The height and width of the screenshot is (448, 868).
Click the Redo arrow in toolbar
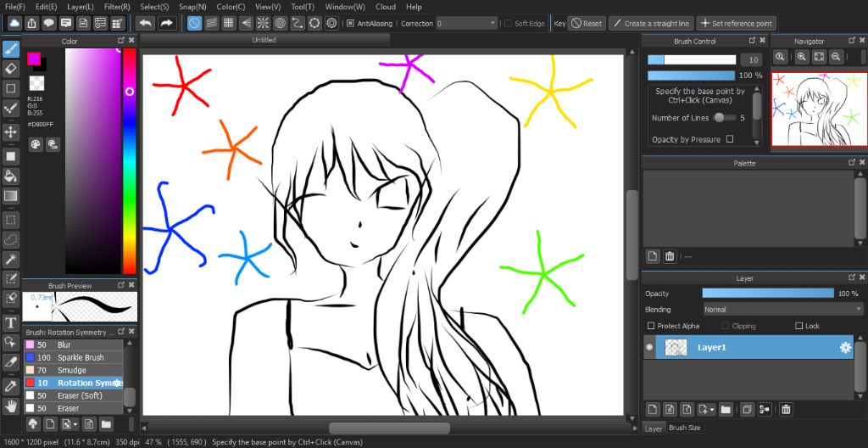pyautogui.click(x=165, y=23)
